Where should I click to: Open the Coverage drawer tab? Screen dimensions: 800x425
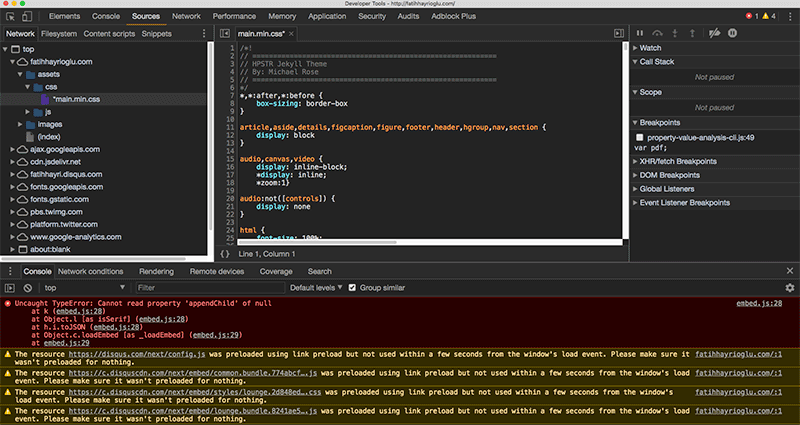click(x=276, y=271)
